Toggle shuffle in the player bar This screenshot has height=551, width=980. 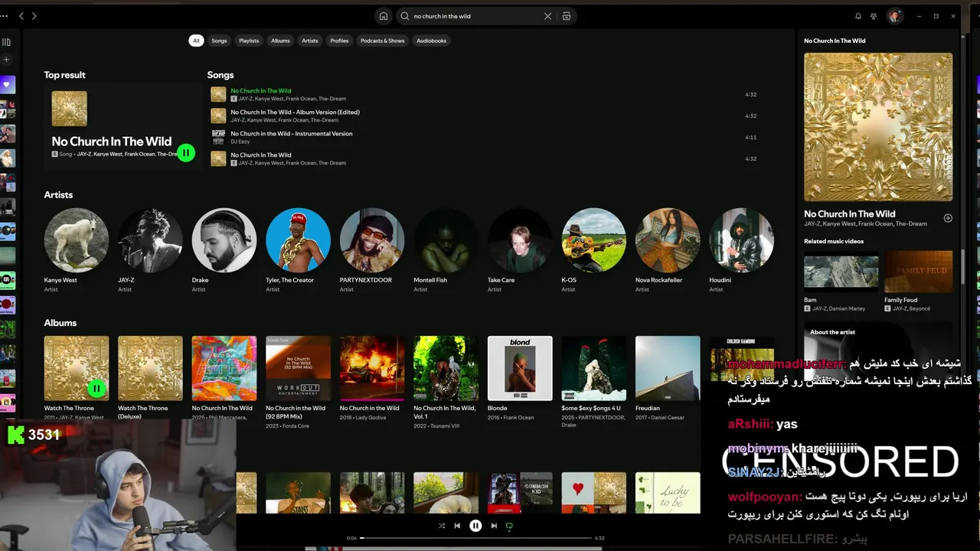(442, 526)
